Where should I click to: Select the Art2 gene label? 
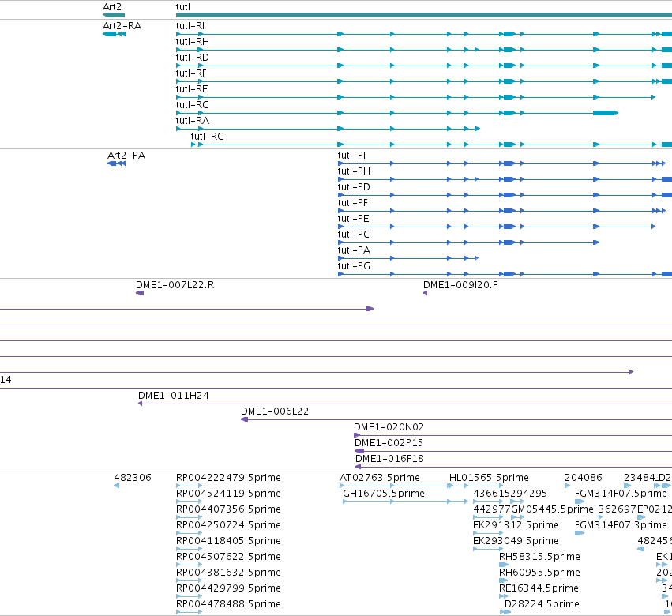[x=112, y=7]
